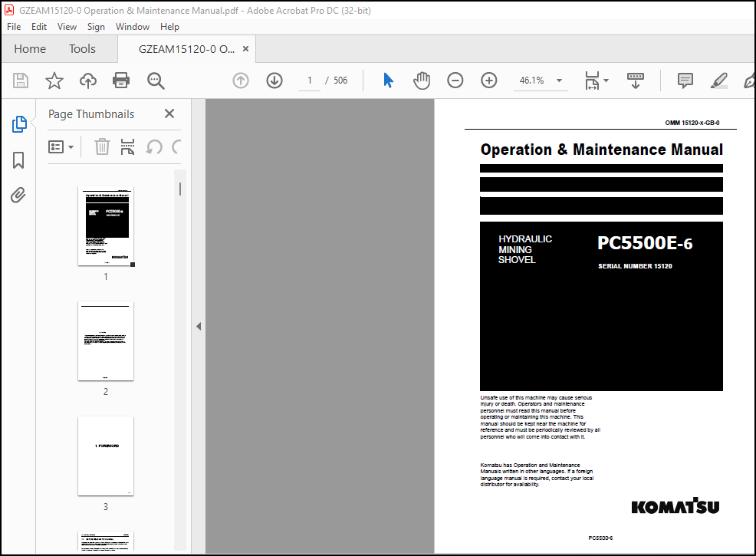Zoom out with the minus icon
The width and height of the screenshot is (756, 556).
(455, 81)
